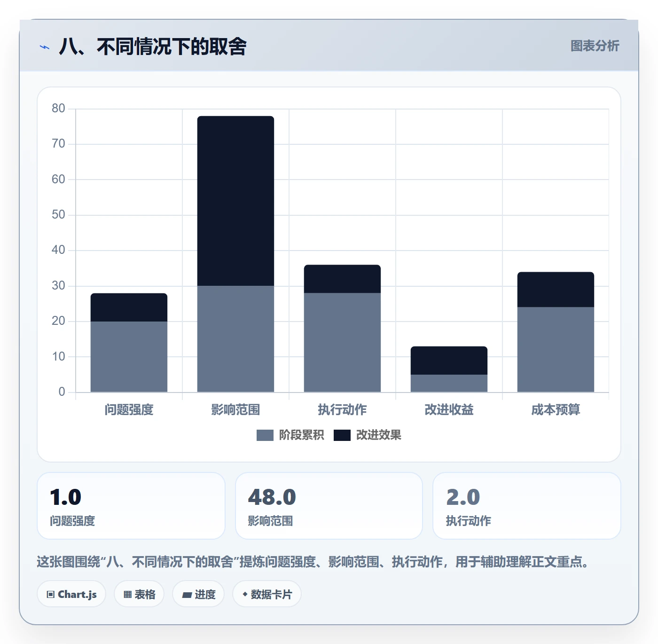Click the 问题强度 改进效果 bar segment
This screenshot has height=644, width=658.
pos(129,307)
